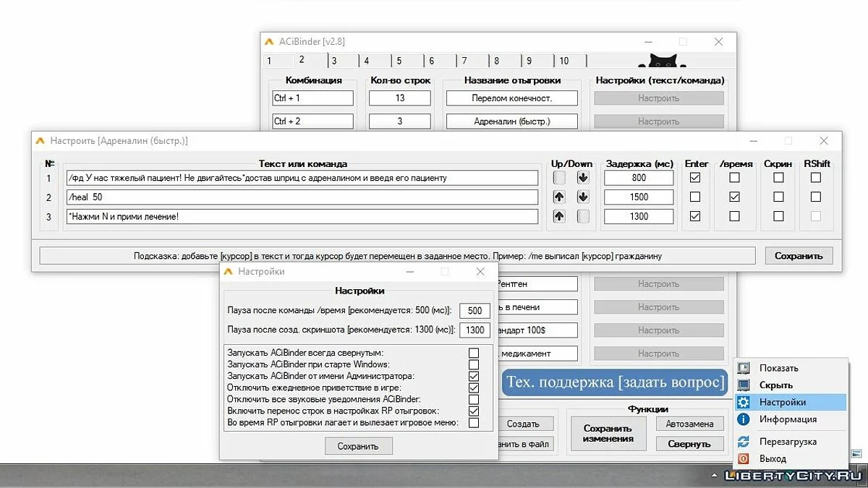Click the red Выход power icon
Screen dimensions: 868x488
[x=744, y=459]
